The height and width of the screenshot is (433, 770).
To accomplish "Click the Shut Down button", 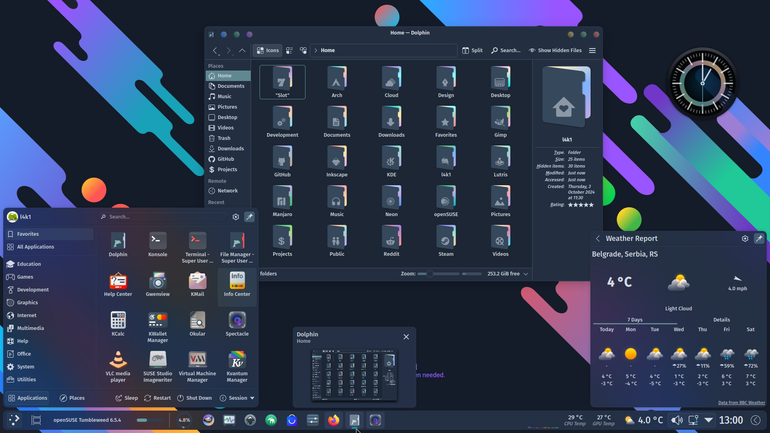I will point(194,398).
